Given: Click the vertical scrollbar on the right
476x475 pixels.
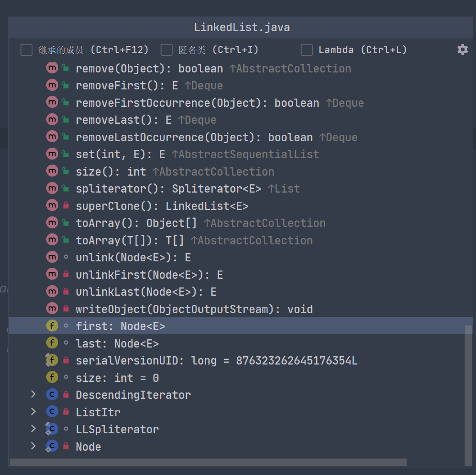Looking at the screenshot, I should (x=468, y=394).
